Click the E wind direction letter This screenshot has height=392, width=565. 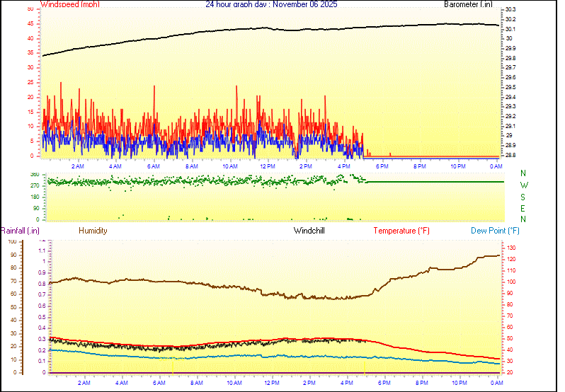(x=524, y=208)
